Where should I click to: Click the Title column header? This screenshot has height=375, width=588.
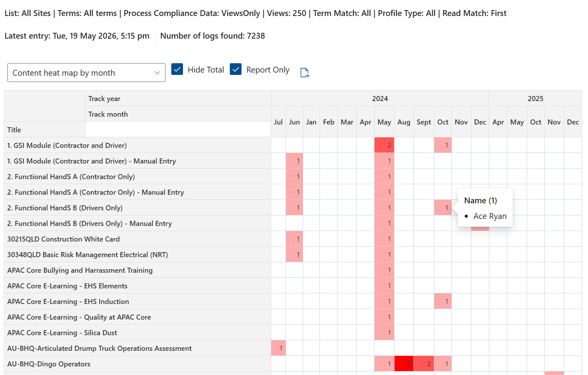[14, 130]
